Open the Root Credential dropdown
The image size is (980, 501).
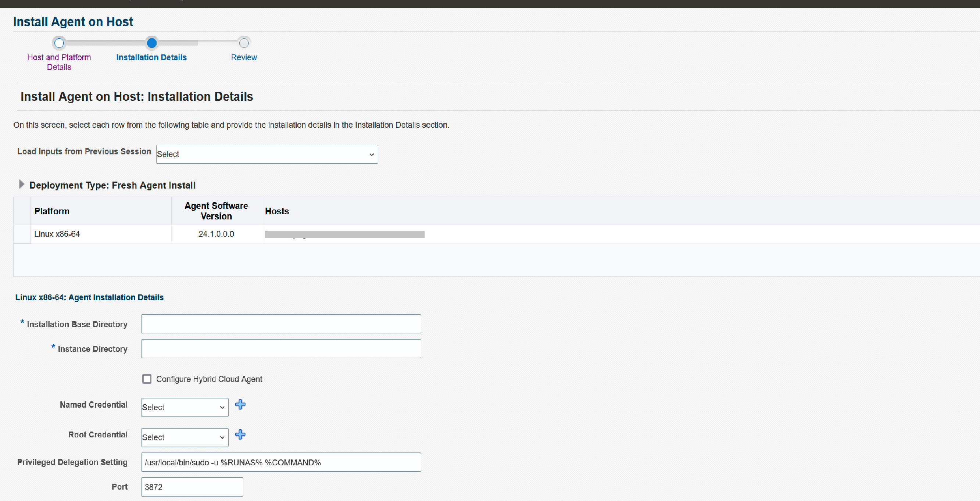click(184, 437)
